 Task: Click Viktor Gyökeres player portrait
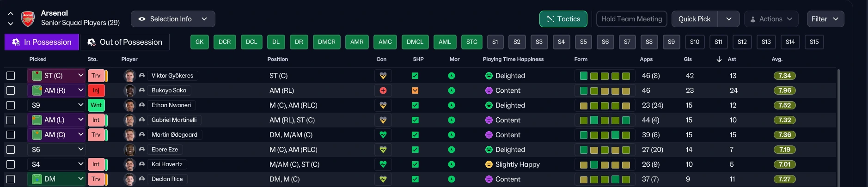[129, 76]
